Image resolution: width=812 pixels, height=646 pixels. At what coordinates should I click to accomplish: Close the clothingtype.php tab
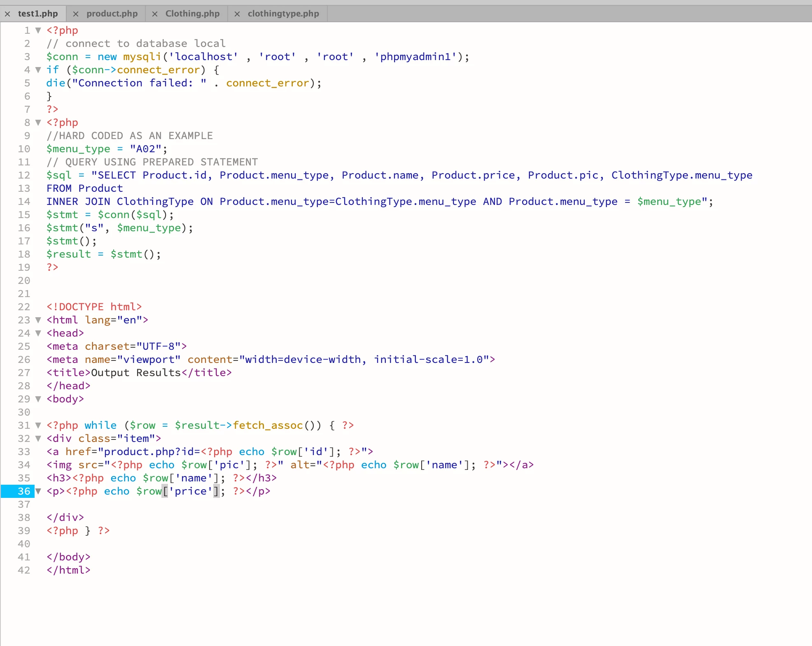(x=237, y=14)
